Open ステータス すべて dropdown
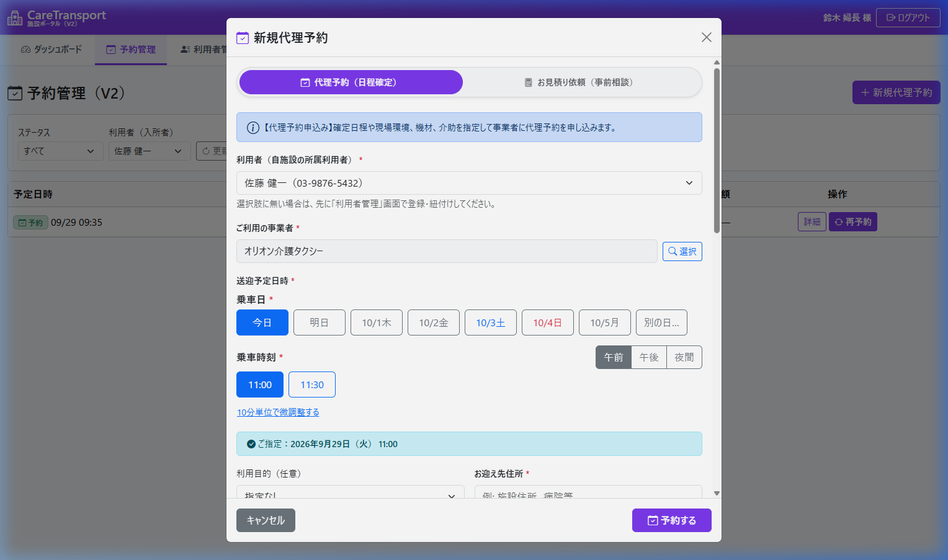The width and height of the screenshot is (948, 560). (60, 151)
